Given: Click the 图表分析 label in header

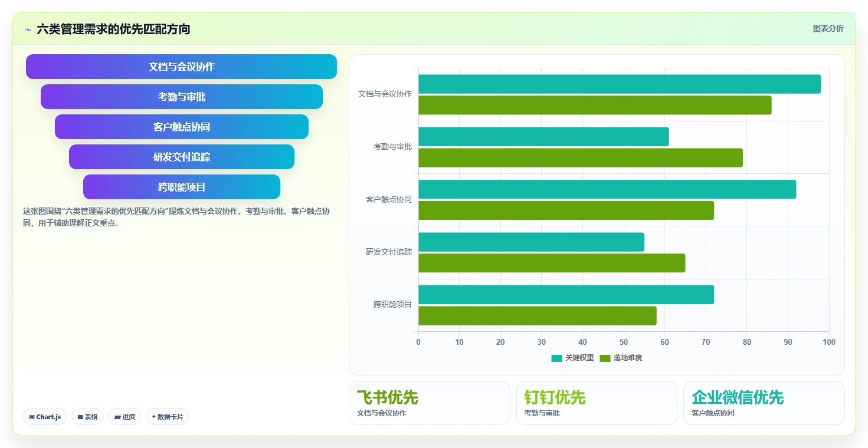Looking at the screenshot, I should 828,28.
